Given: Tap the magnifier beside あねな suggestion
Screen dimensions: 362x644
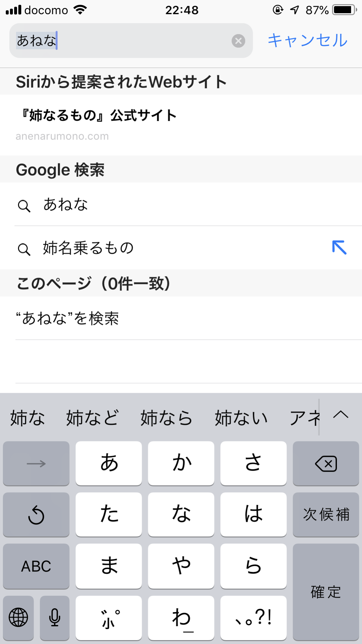Looking at the screenshot, I should [24, 205].
